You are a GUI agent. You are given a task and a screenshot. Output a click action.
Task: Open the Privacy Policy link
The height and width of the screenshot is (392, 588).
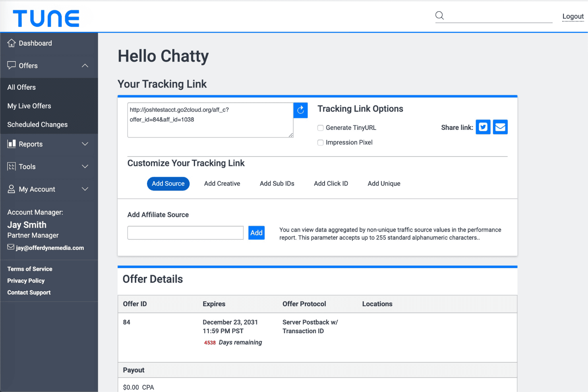pyautogui.click(x=26, y=281)
